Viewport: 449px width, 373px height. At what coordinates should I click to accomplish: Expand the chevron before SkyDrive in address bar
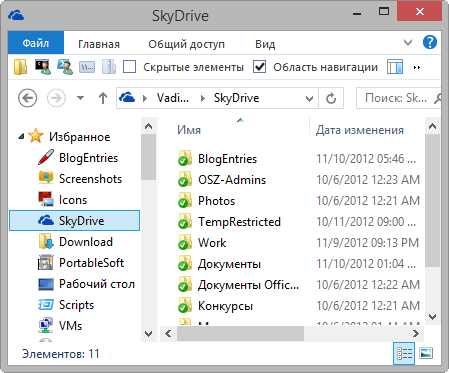pos(203,98)
